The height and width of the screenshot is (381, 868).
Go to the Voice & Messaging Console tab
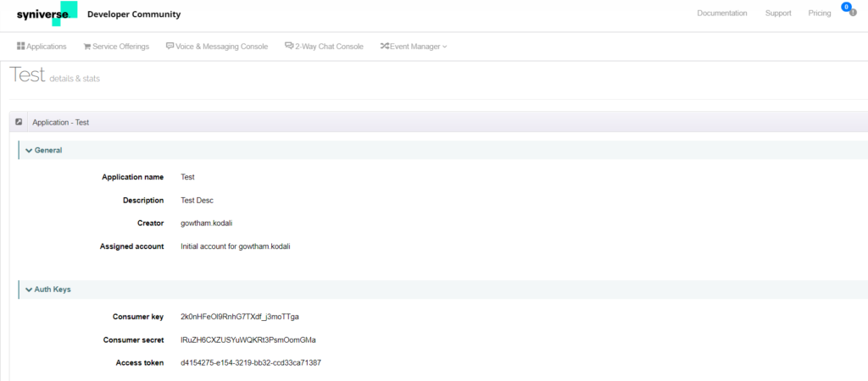tap(221, 47)
